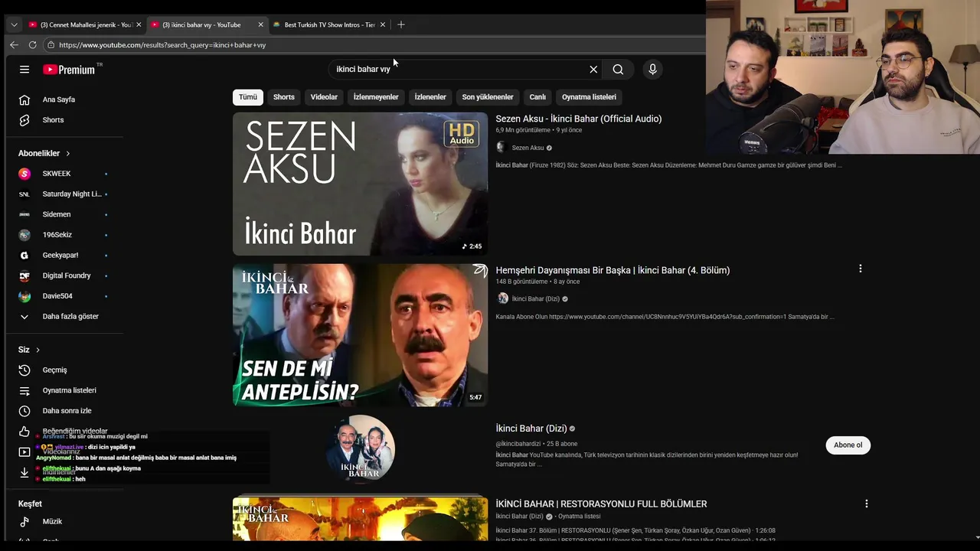
Task: Go back with browser back arrow
Action: [x=14, y=45]
